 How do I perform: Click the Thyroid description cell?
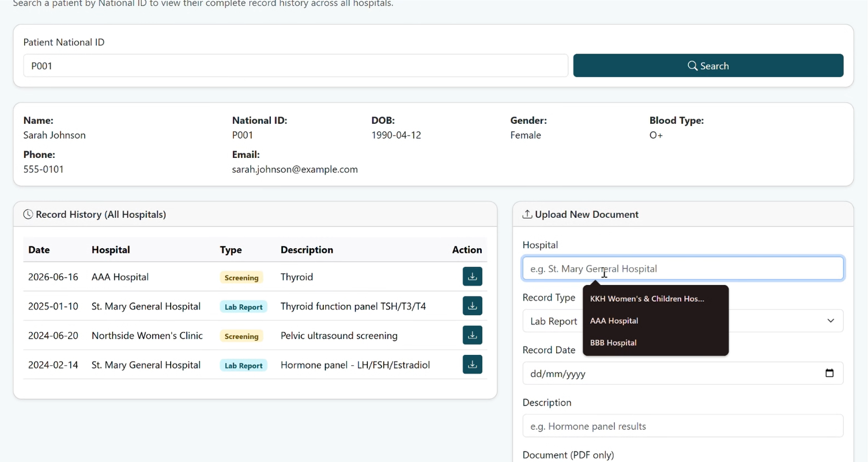pos(297,277)
